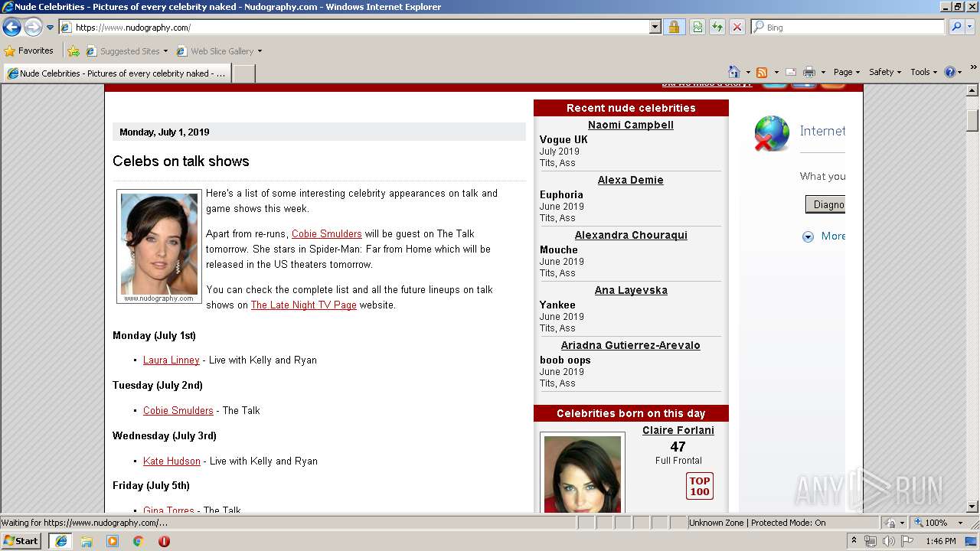Click the Home icon in command bar

(734, 72)
